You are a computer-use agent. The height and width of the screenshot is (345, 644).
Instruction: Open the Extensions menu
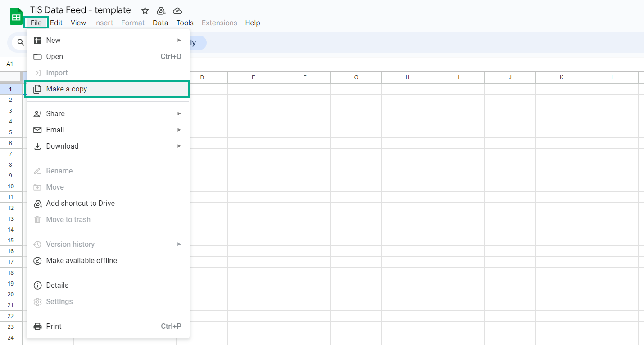coord(219,23)
